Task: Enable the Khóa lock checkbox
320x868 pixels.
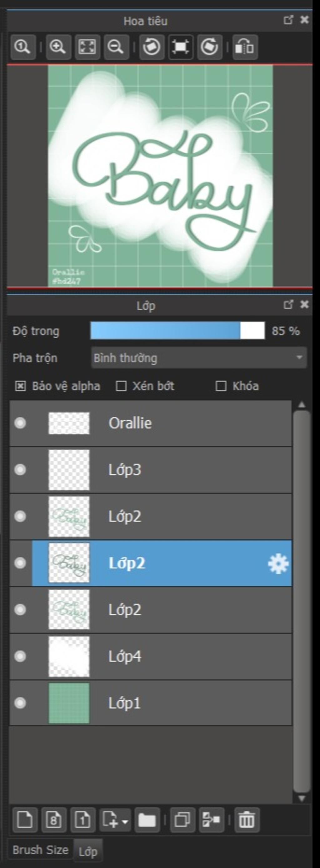Action: pos(221,386)
